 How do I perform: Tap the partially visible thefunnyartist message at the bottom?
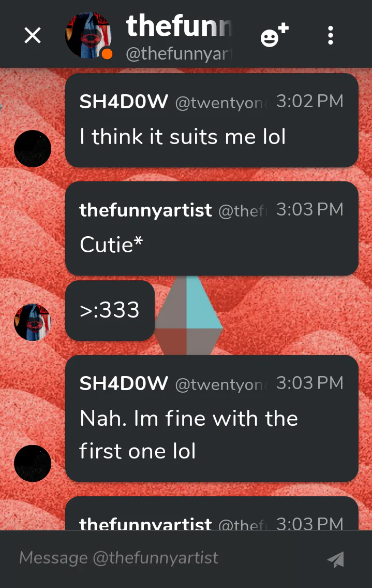[212, 513]
